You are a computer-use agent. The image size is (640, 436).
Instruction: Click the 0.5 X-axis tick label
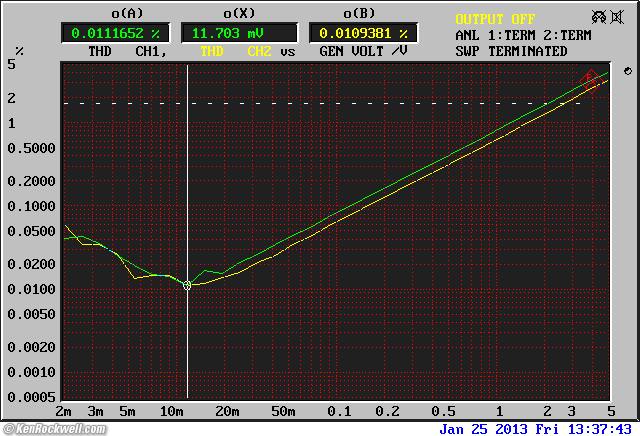(443, 412)
